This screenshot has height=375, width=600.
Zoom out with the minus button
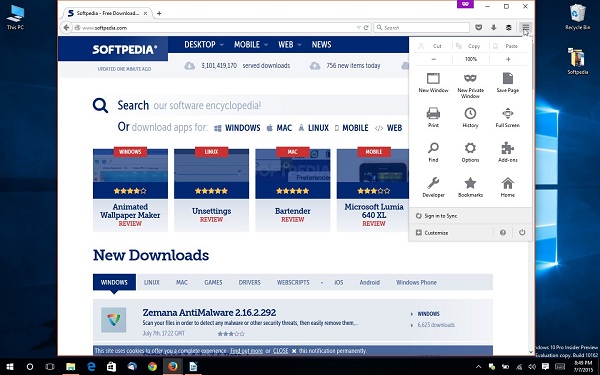coord(434,59)
